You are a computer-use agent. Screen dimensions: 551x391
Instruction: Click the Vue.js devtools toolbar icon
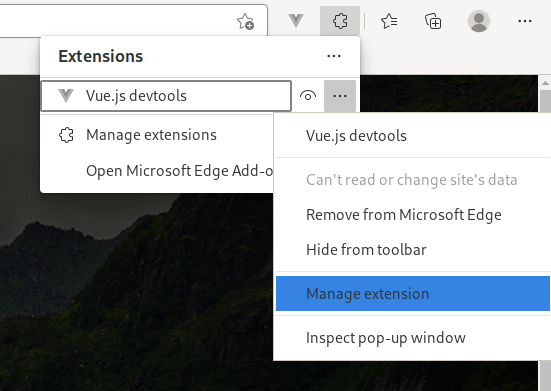coord(296,21)
